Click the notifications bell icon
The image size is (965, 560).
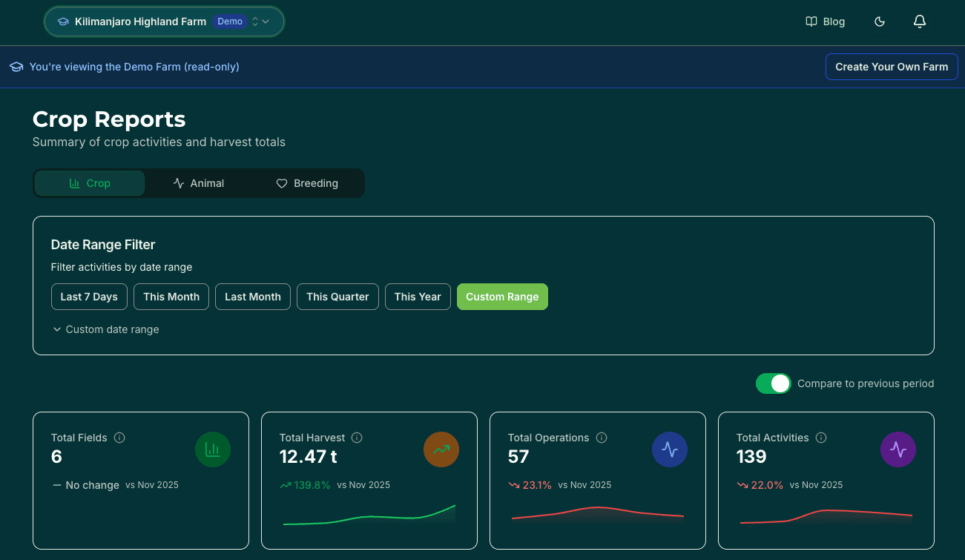(919, 22)
